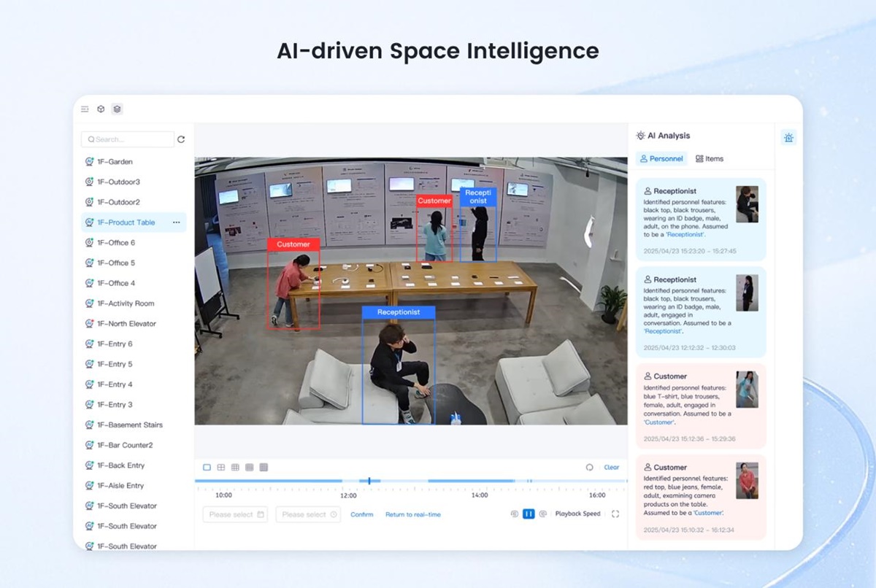The height and width of the screenshot is (588, 876).
Task: Switch to single-view layout
Action: [x=207, y=468]
